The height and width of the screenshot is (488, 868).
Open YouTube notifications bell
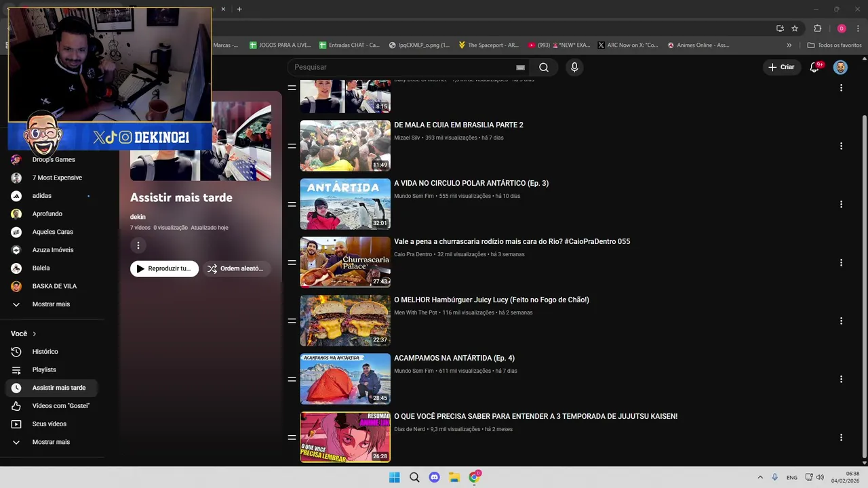[815, 67]
